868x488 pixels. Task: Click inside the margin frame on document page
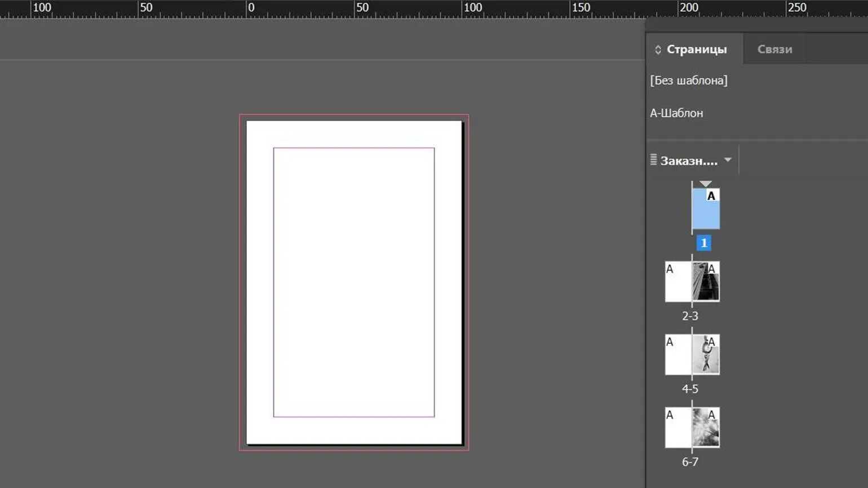coord(354,282)
